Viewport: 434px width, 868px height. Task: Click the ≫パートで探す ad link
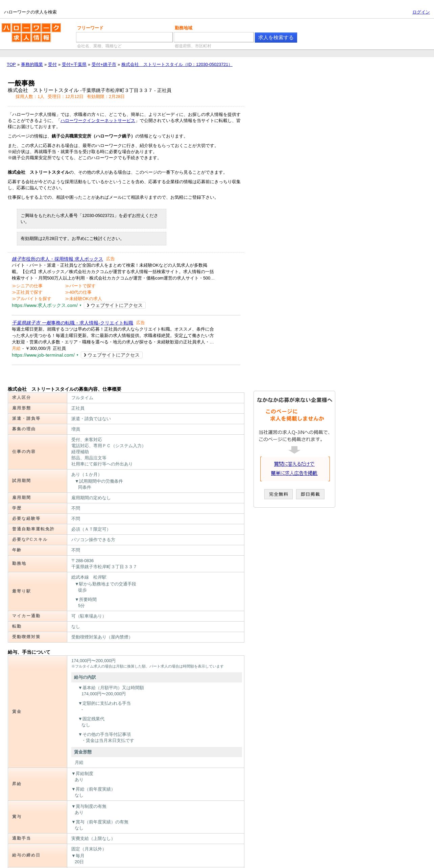click(80, 286)
